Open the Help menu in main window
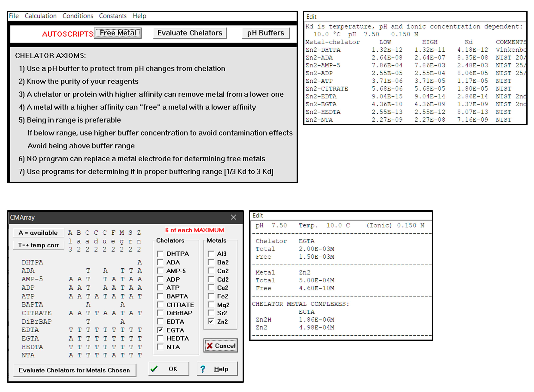534x392 pixels. click(x=139, y=16)
